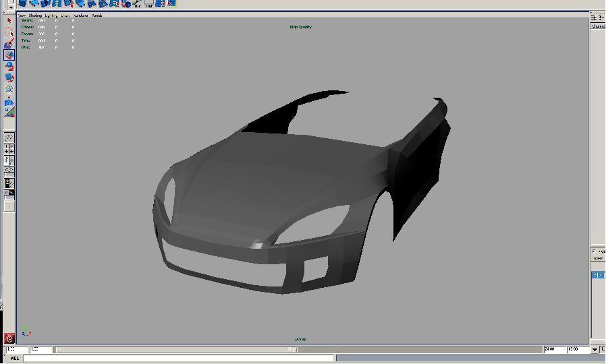The width and height of the screenshot is (606, 364).
Task: Click the time range slider bar
Action: [x=175, y=349]
